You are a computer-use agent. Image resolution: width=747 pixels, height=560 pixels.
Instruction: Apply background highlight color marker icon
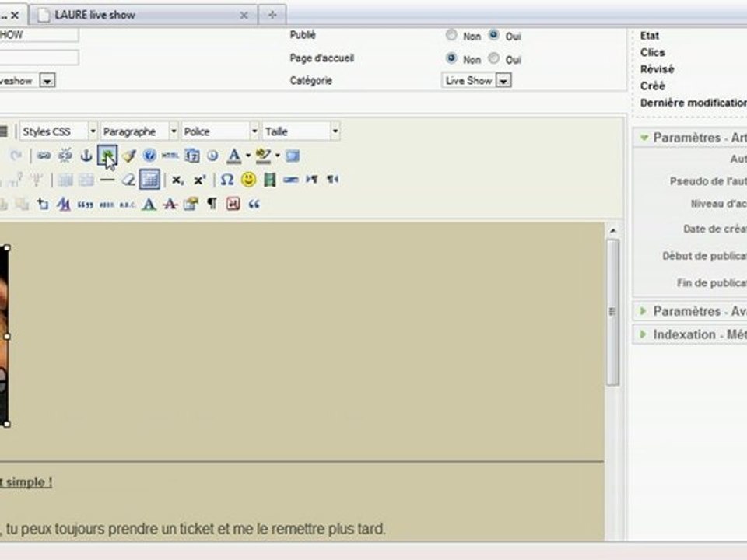[263, 156]
